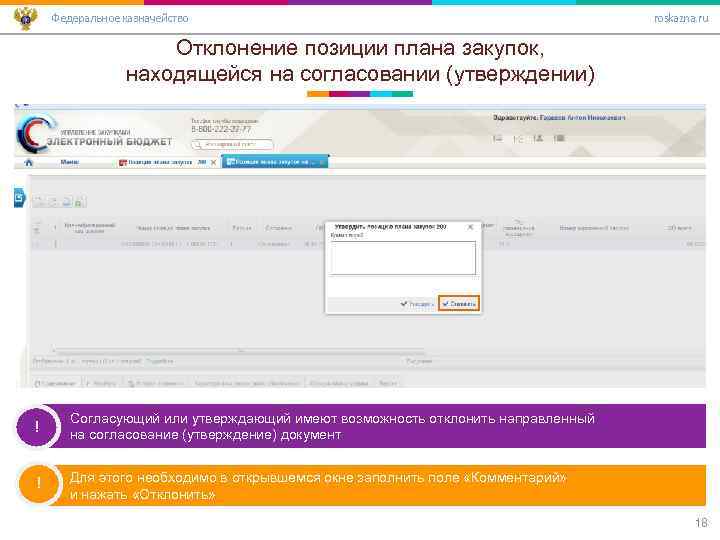Screen dimensions: 720x540
Task: Click the highlighted Отклонить button in the dialog
Action: (x=459, y=304)
